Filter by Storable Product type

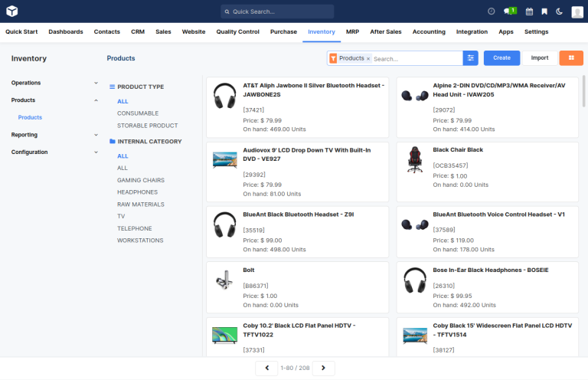[147, 126]
